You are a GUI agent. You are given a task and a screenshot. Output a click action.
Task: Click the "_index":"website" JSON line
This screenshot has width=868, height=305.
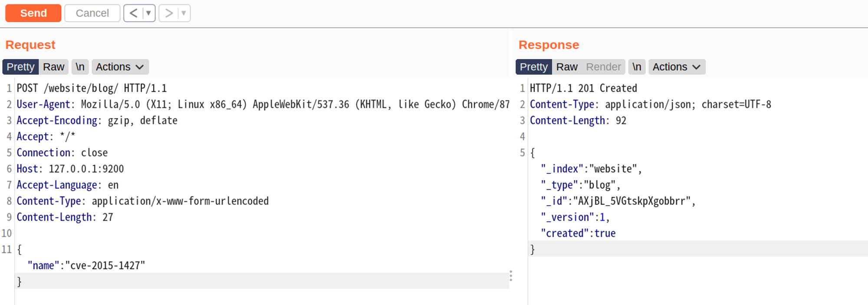(x=591, y=169)
